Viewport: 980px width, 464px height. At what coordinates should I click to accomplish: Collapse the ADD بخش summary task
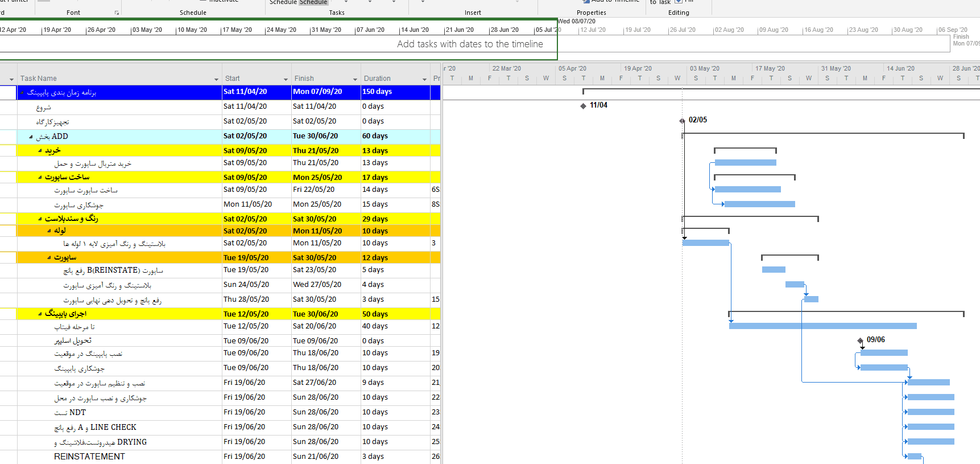pyautogui.click(x=31, y=137)
